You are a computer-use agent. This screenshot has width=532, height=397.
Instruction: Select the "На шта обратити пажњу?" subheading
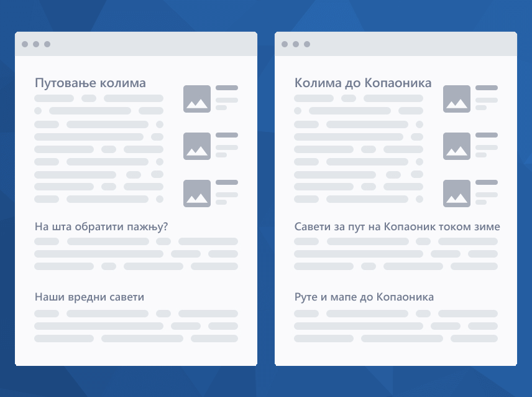pyautogui.click(x=101, y=227)
